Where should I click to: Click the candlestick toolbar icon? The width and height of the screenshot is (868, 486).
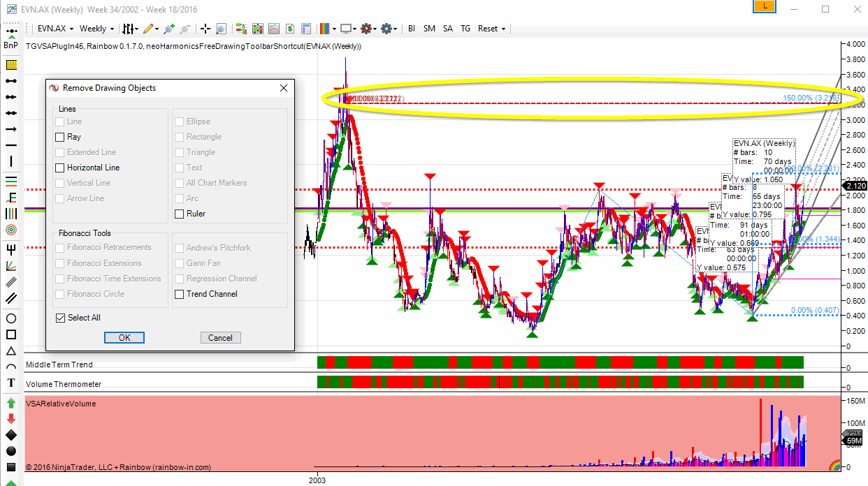(257, 29)
